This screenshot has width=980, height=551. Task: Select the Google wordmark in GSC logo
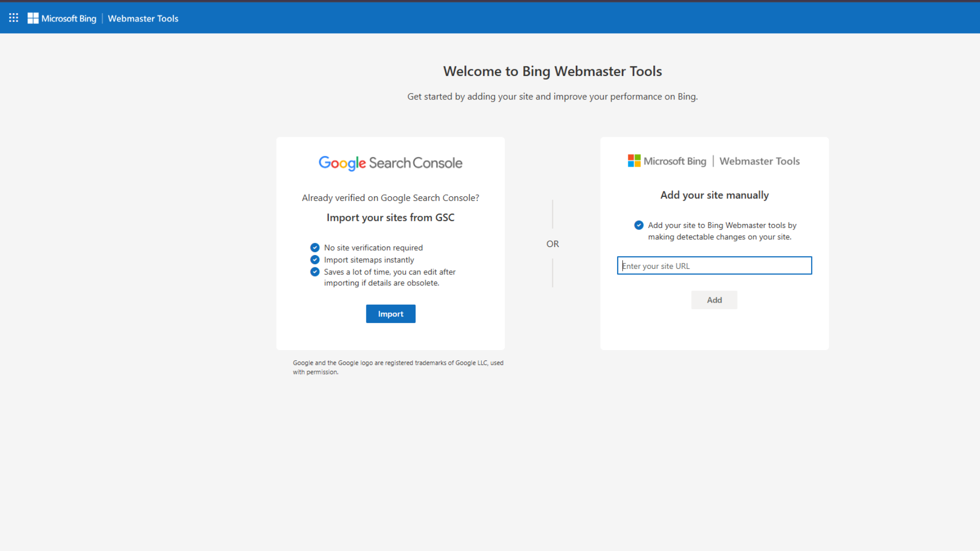tap(342, 163)
